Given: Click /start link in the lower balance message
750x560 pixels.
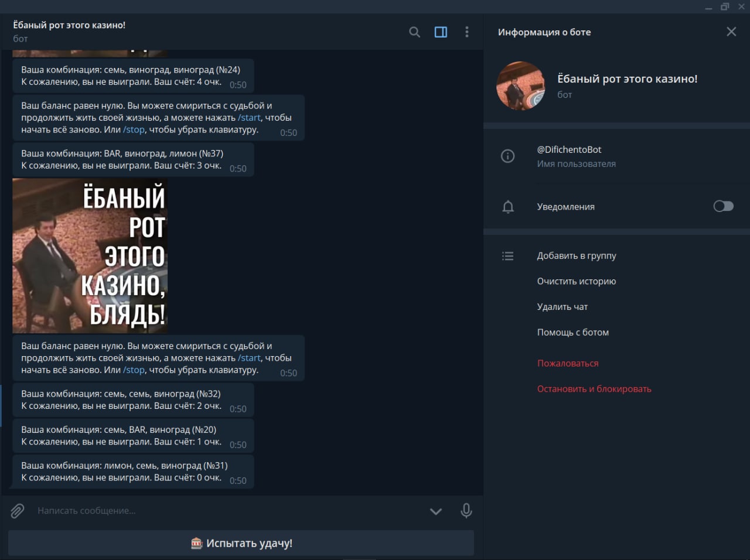Looking at the screenshot, I should 250,358.
